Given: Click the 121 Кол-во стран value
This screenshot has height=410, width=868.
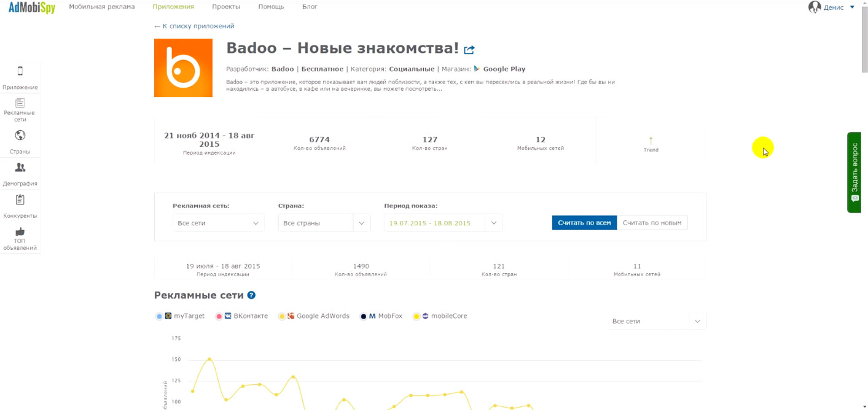Looking at the screenshot, I should 499,266.
